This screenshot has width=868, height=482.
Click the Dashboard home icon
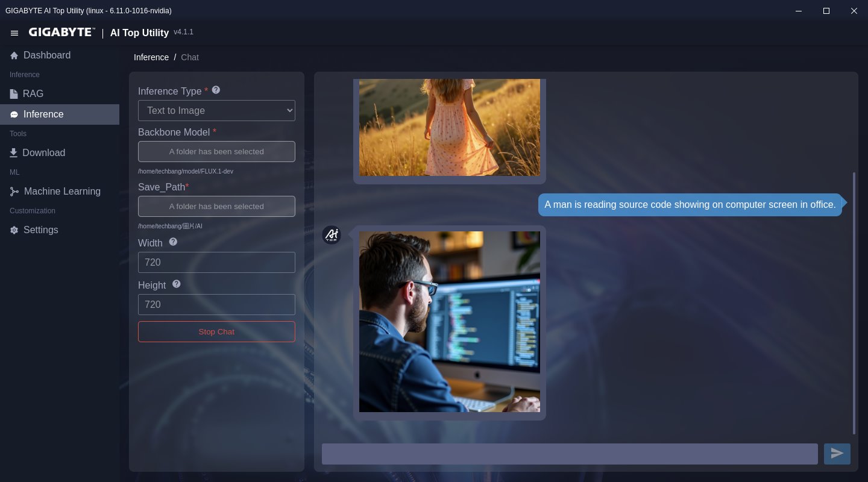coord(14,55)
